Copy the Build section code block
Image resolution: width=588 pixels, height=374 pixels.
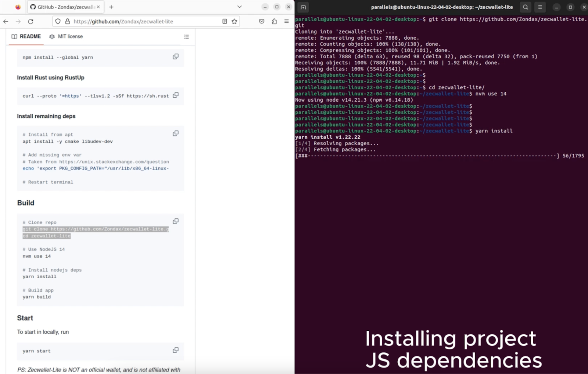point(176,221)
